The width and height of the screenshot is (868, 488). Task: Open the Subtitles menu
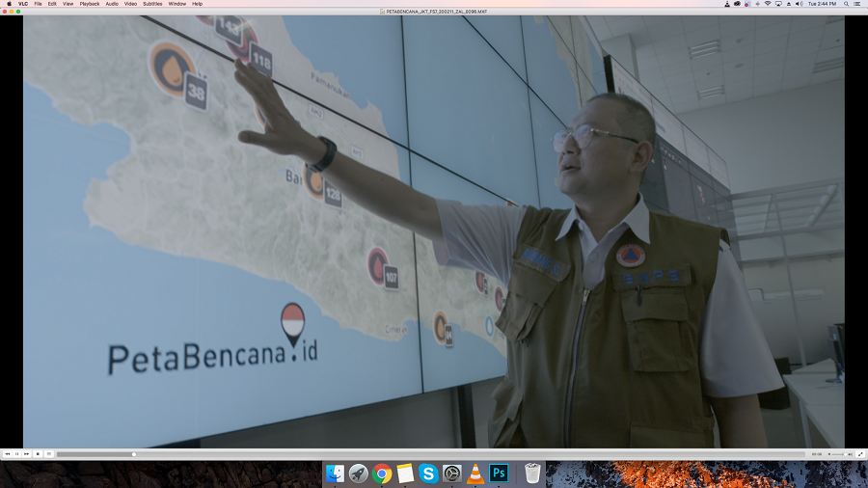pyautogui.click(x=152, y=4)
